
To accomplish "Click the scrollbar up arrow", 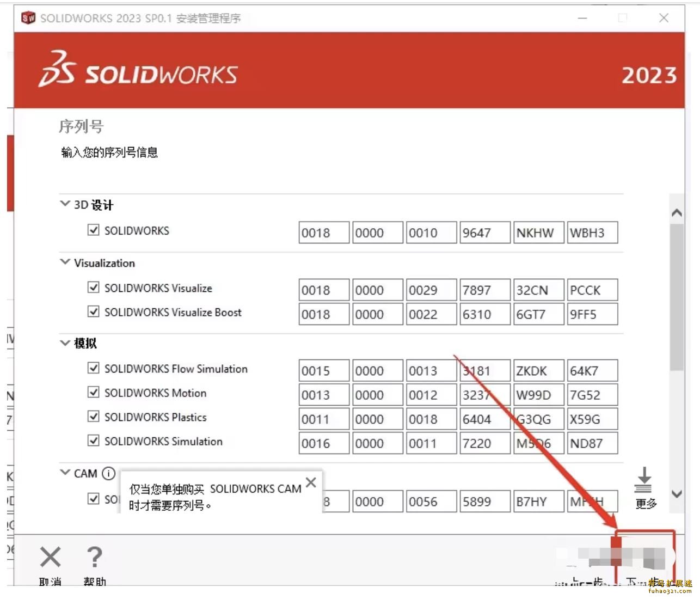I will coord(677,212).
